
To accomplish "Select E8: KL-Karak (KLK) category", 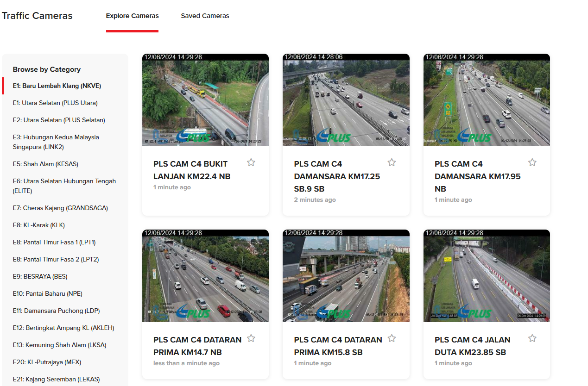I will pos(38,225).
